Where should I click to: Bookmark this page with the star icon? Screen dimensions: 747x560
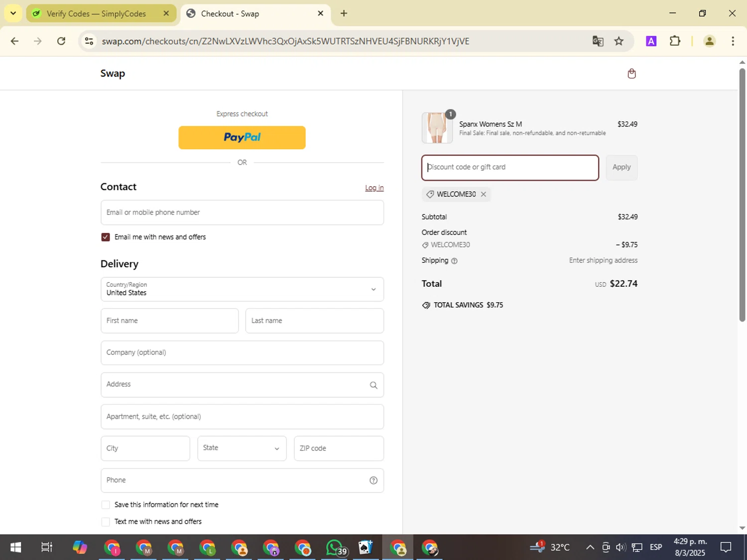coord(619,41)
